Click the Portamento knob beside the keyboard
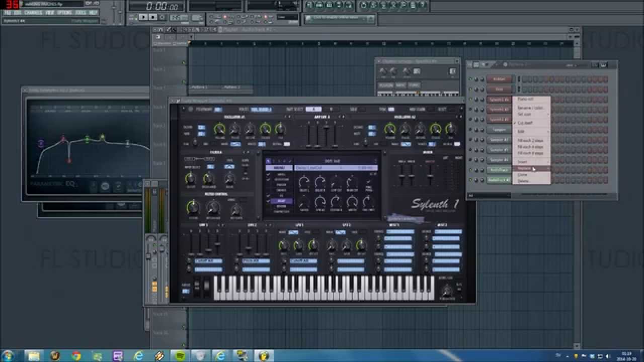Image resolution: width=644 pixels, height=362 pixels. coord(446,290)
